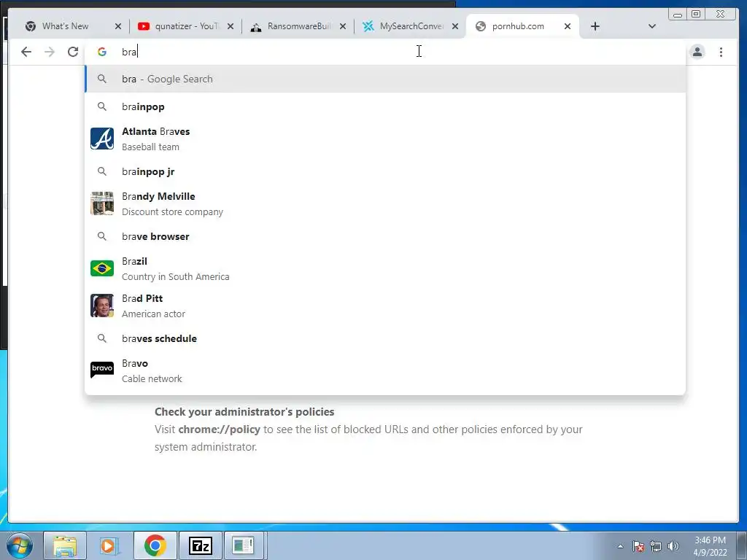The height and width of the screenshot is (560, 747).
Task: Open a new tab with plus button
Action: (x=595, y=26)
